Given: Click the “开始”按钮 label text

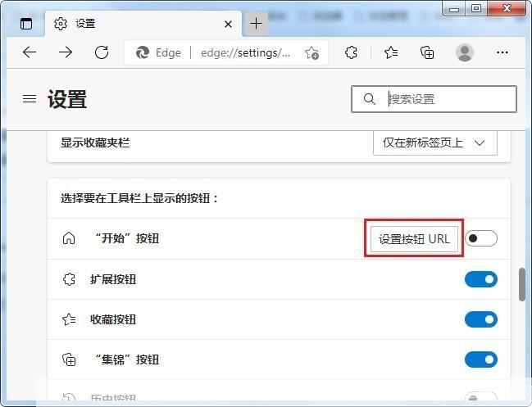Looking at the screenshot, I should point(126,238).
